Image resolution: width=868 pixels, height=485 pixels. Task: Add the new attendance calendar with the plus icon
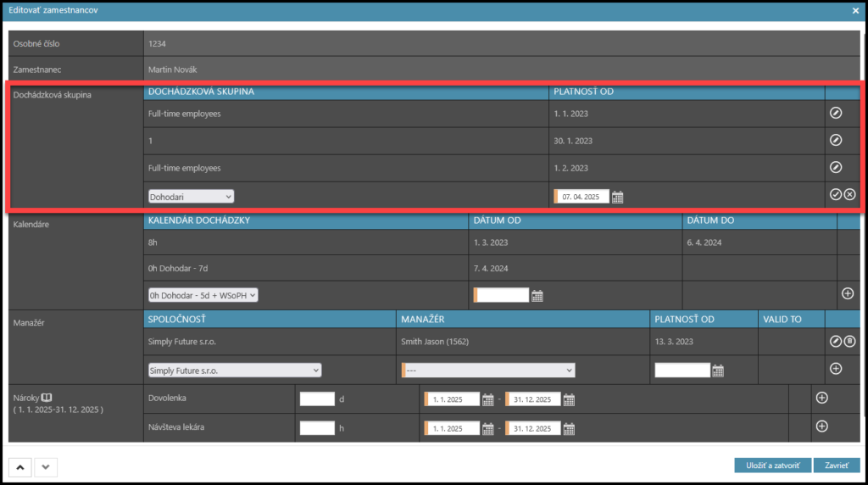click(847, 293)
